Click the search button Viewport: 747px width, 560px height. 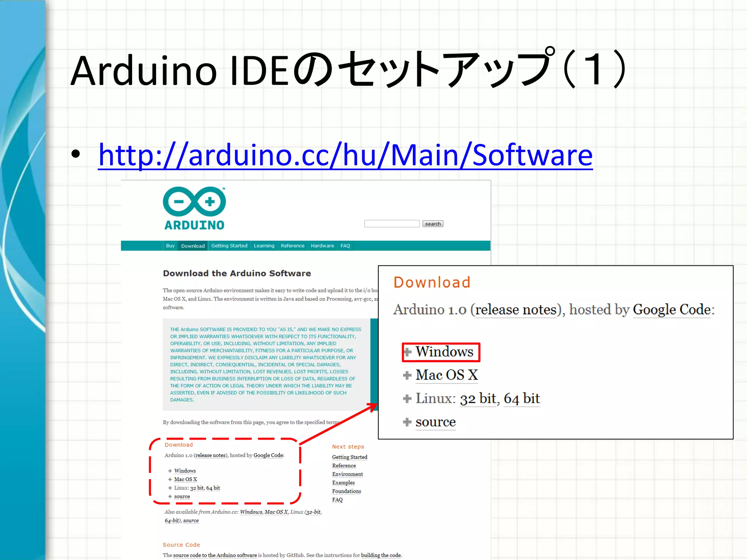click(433, 223)
